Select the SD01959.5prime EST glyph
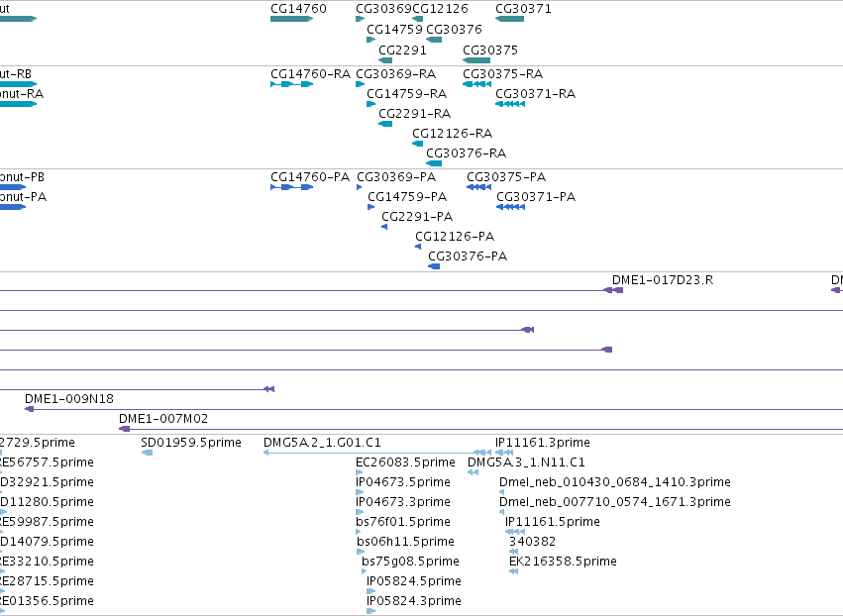The image size is (843, 616). pos(147,453)
